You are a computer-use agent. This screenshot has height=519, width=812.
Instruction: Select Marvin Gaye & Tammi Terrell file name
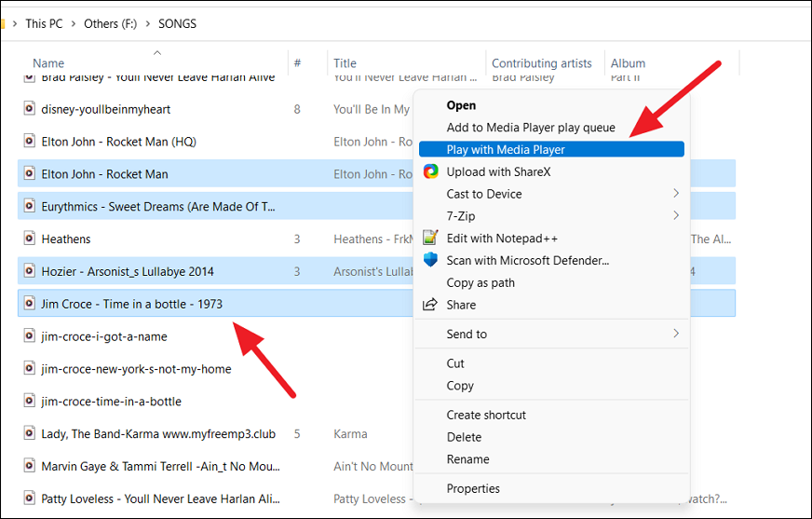[160, 466]
